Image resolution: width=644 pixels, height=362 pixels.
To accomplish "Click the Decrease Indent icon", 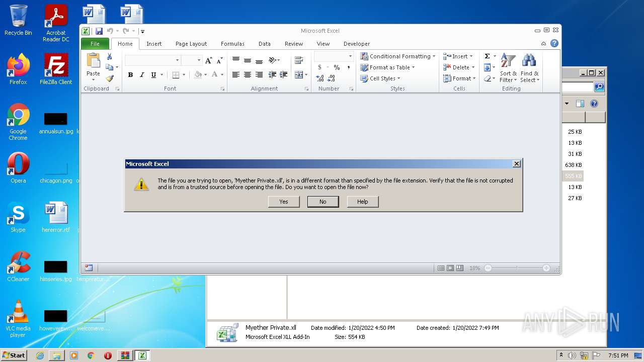I will tap(272, 75).
